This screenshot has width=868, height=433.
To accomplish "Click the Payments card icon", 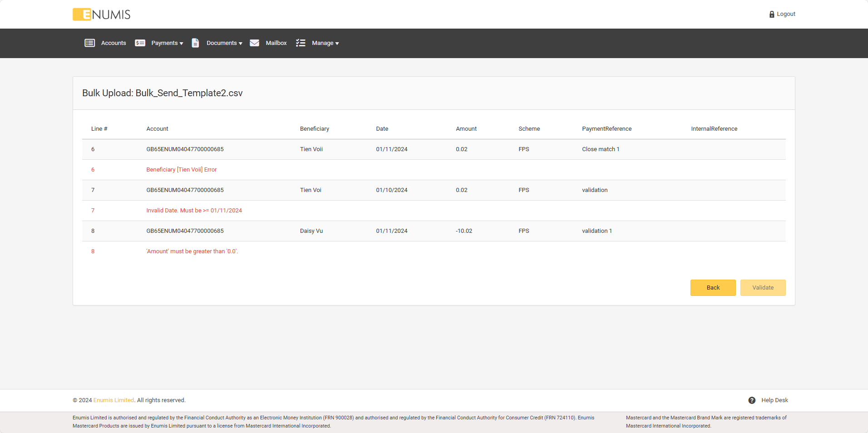I will point(140,43).
